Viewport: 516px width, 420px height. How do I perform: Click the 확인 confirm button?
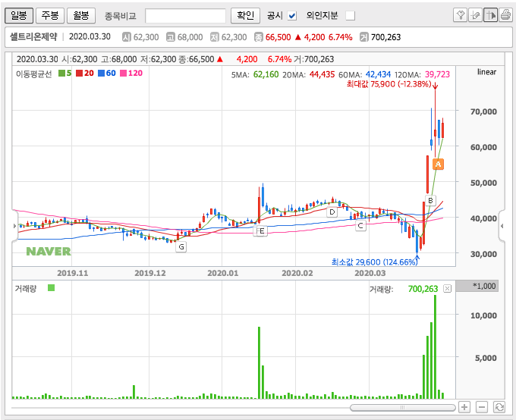click(246, 15)
